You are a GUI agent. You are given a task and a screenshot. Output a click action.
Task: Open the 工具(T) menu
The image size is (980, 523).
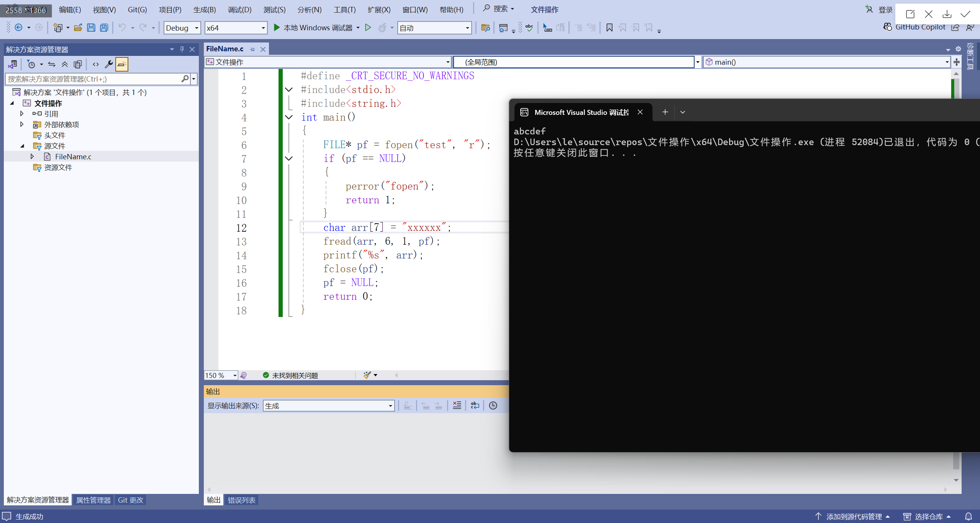click(344, 10)
